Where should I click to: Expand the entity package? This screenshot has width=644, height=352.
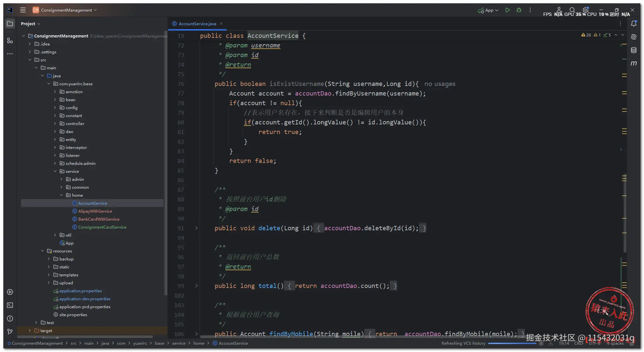pyautogui.click(x=55, y=139)
